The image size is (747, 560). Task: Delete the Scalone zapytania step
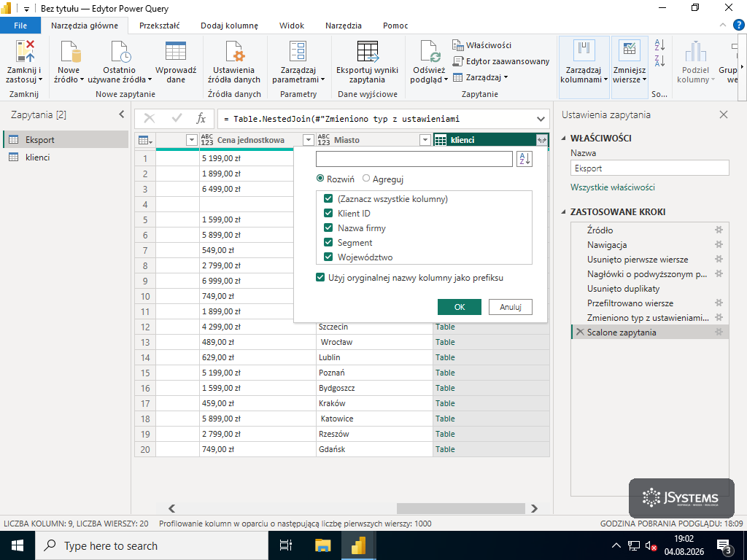(x=579, y=332)
